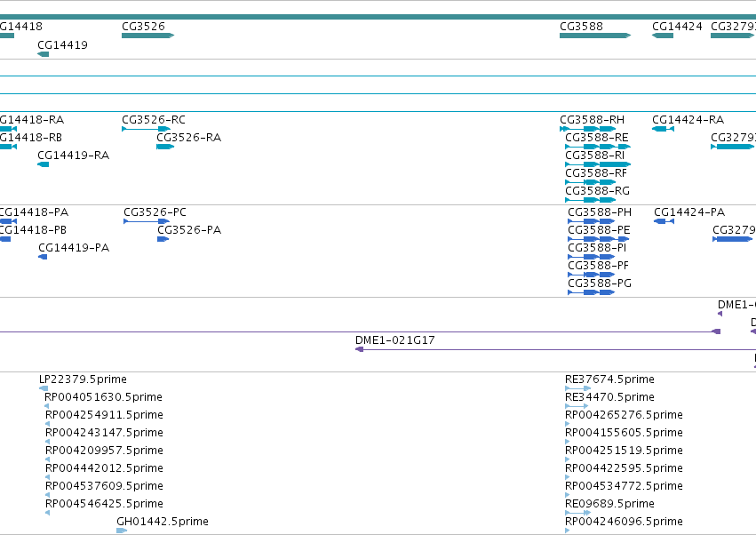Click the CG3588-RG transcript
The image size is (756, 535).
(590, 200)
